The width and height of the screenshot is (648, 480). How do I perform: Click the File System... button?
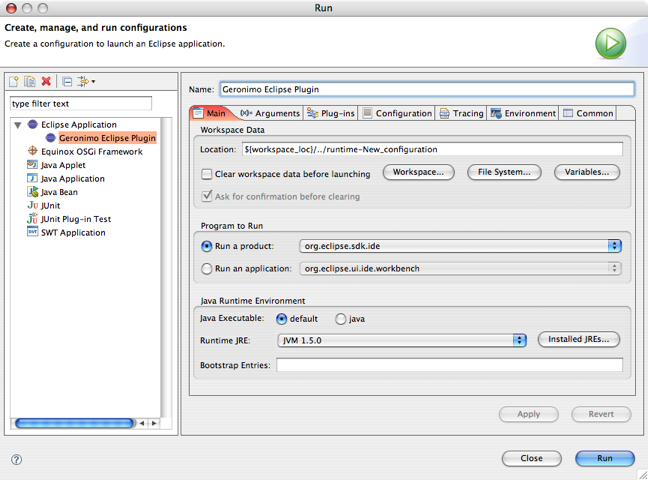[x=504, y=172]
